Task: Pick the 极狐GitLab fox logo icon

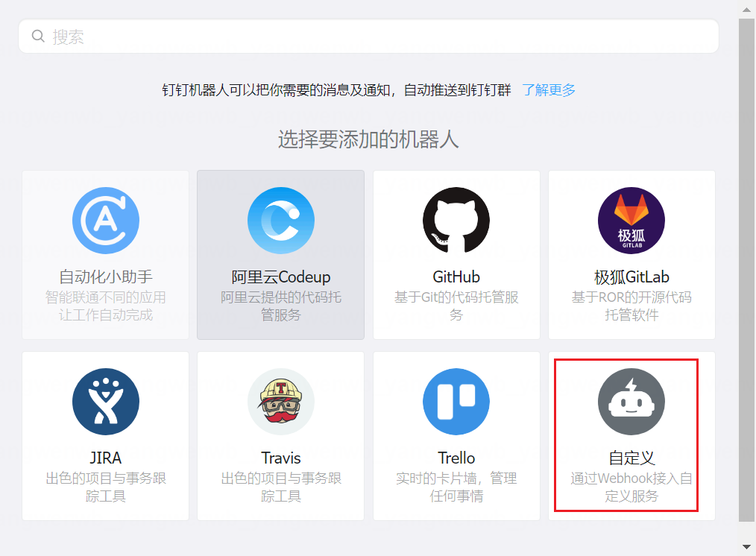Action: (x=631, y=221)
